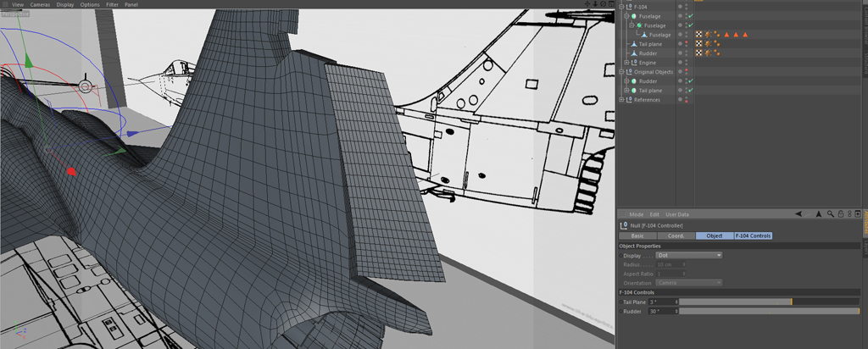The image size is (868, 349).
Task: Select the viewport zoom camera arrow icon
Action: pos(594,4)
